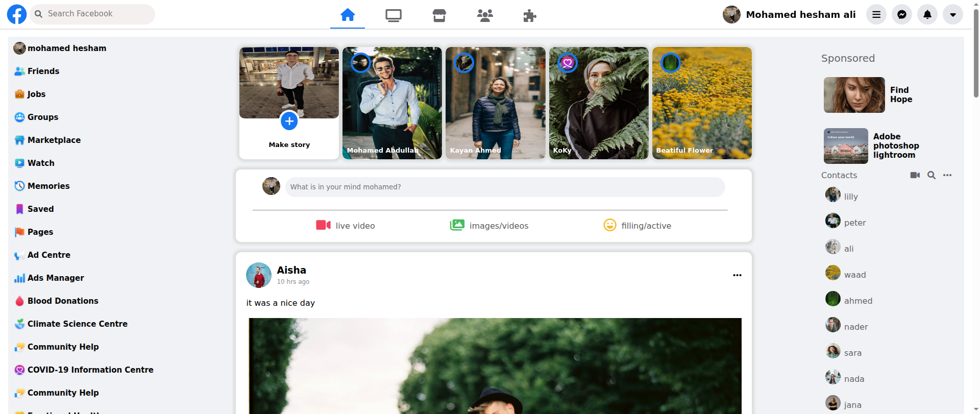Open the Adobe photoshop lightroom ad

coord(872,146)
